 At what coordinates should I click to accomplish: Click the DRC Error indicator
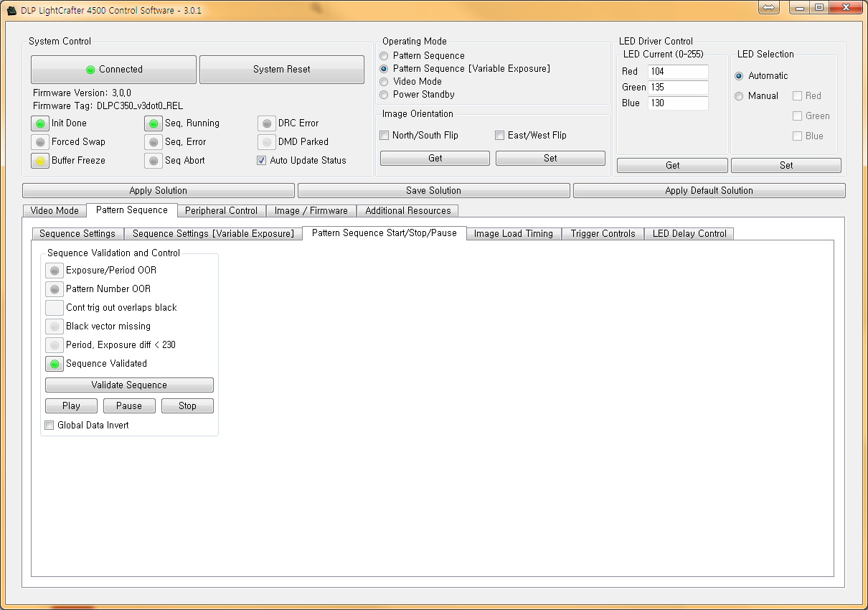[267, 123]
